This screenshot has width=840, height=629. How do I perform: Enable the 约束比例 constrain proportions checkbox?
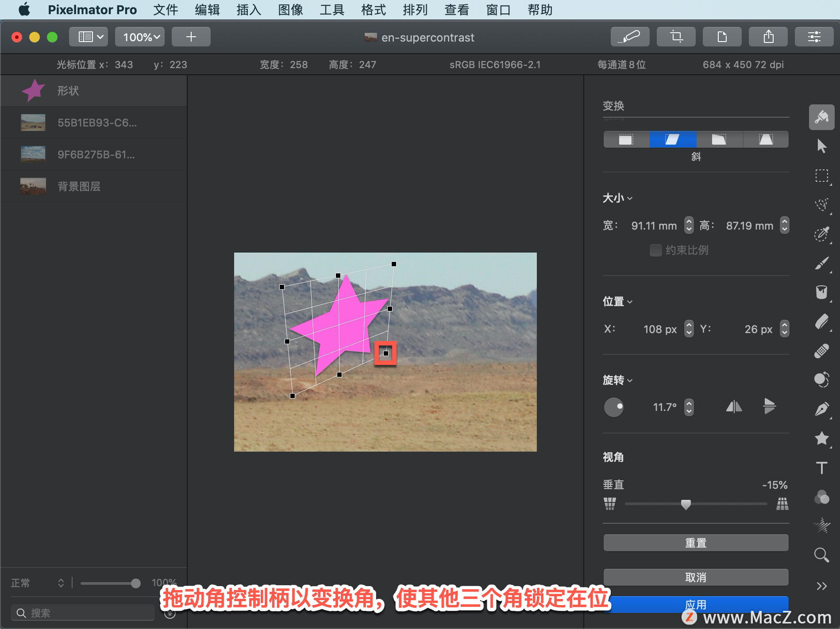[655, 250]
